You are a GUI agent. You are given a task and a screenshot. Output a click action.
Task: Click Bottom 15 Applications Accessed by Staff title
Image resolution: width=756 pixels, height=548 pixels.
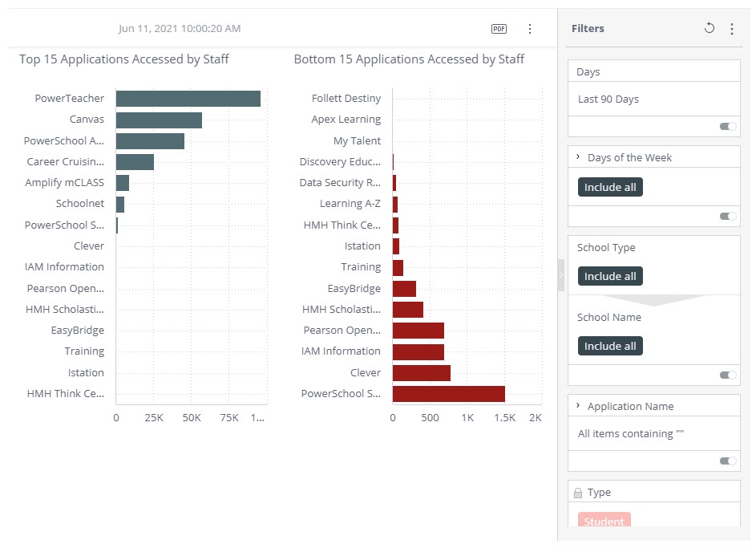coord(409,59)
